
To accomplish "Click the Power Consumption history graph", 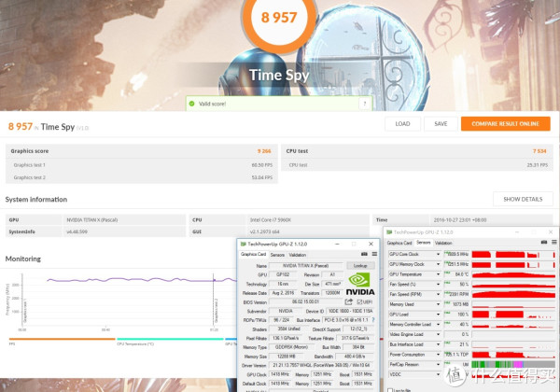I will click(x=513, y=354).
